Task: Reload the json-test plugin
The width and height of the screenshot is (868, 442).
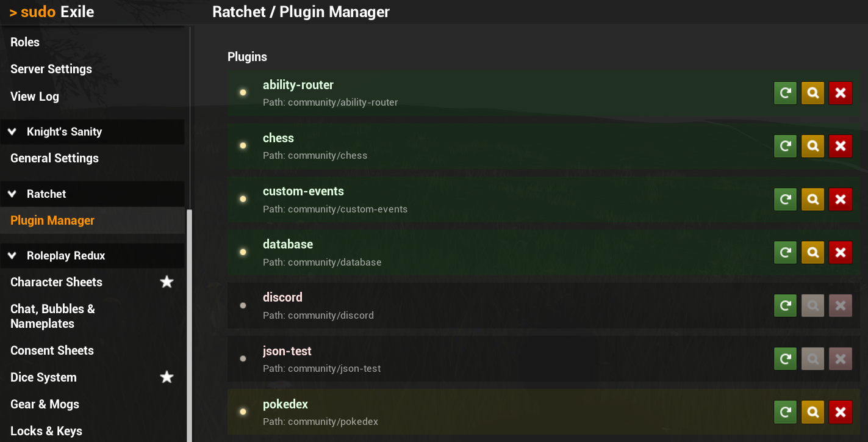Action: (x=785, y=358)
